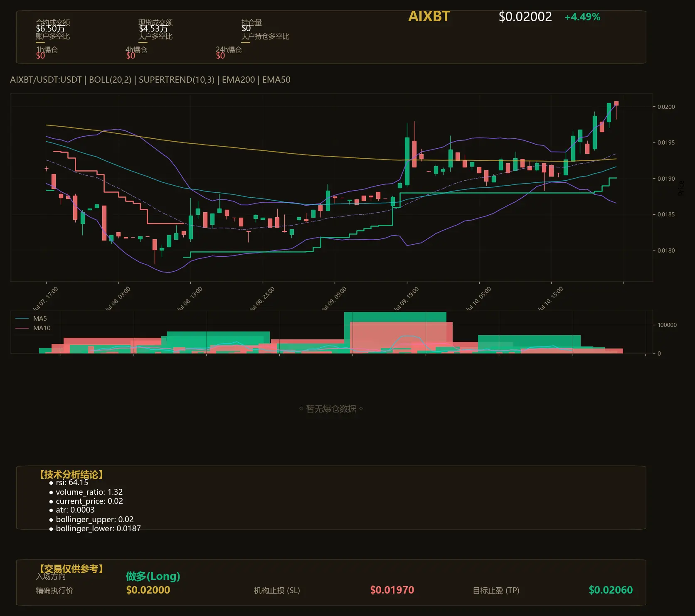The image size is (695, 616).
Task: Click the 大户多空比 label
Action: point(155,36)
